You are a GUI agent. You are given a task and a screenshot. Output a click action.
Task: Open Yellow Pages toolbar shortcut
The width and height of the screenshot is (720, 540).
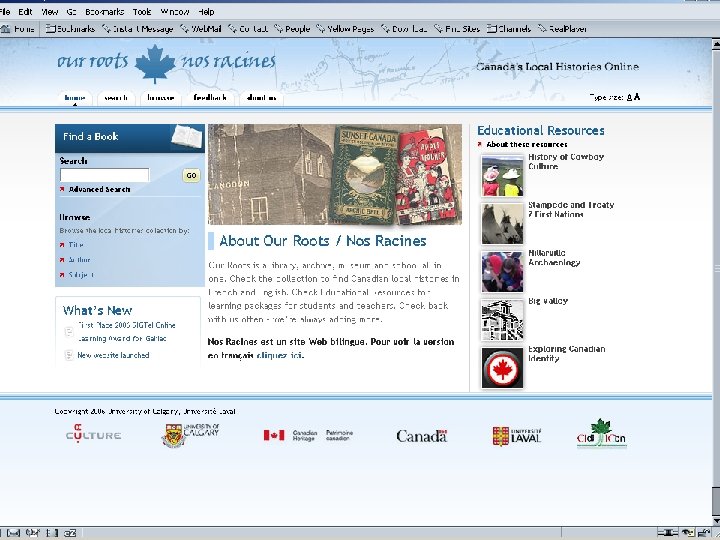coord(345,29)
